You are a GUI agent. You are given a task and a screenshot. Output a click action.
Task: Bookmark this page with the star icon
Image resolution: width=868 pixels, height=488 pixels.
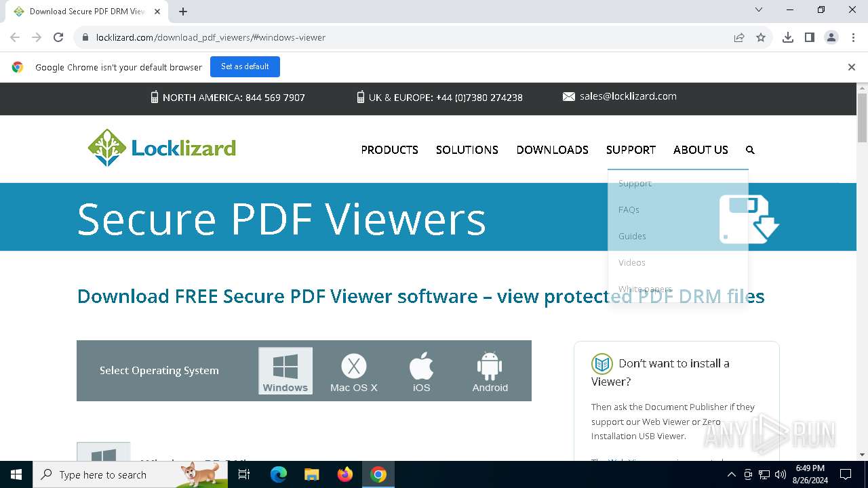pos(761,37)
